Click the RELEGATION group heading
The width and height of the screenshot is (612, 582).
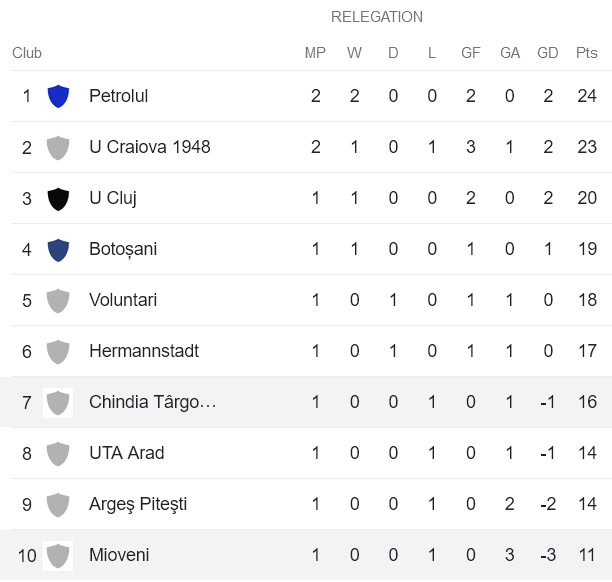coord(376,17)
